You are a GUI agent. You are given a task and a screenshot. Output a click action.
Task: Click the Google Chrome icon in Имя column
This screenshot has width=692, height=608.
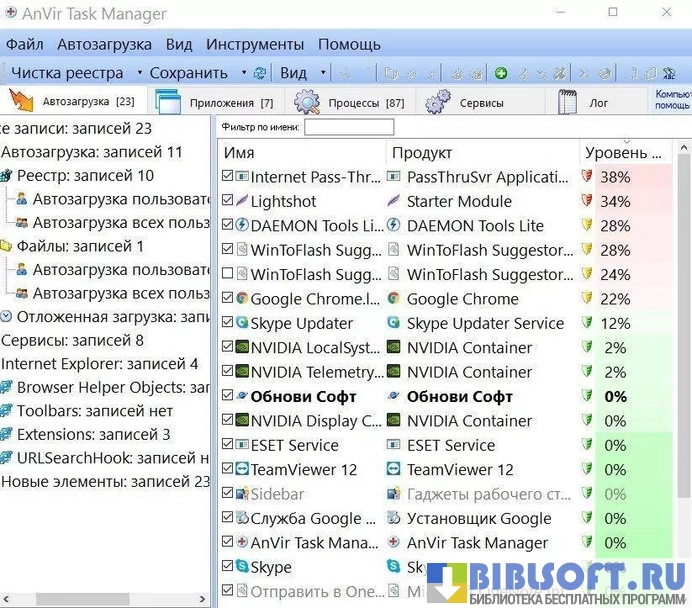(241, 299)
